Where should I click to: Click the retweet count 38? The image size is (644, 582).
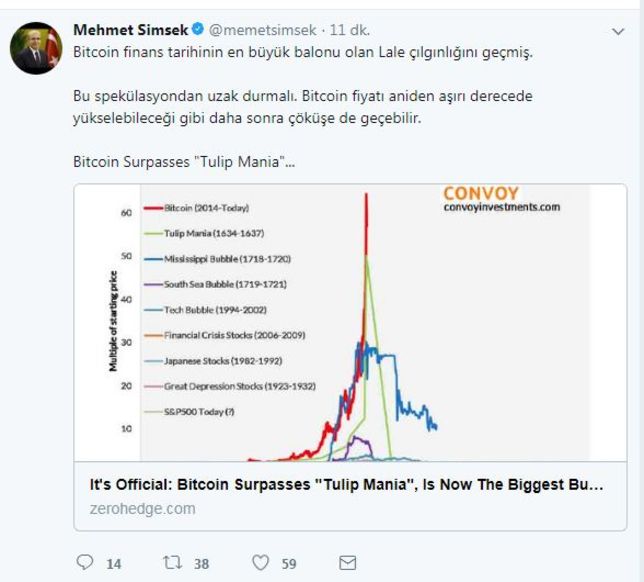tap(201, 564)
